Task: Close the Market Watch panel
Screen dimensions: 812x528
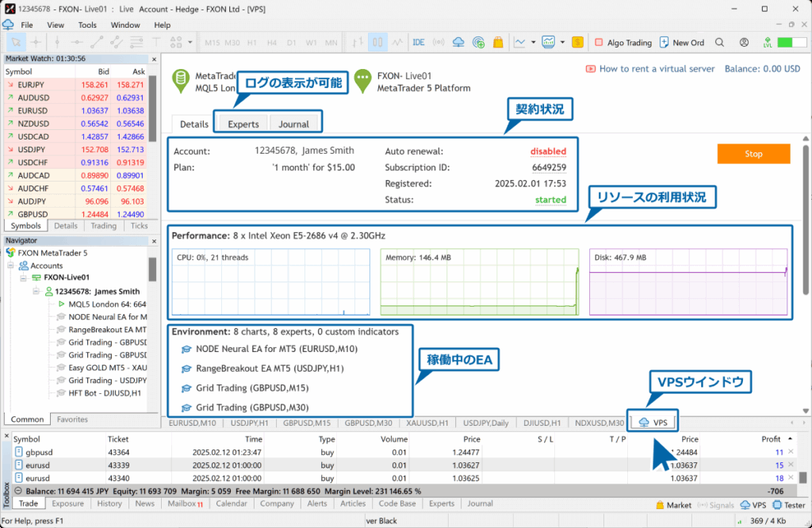Action: 154,59
